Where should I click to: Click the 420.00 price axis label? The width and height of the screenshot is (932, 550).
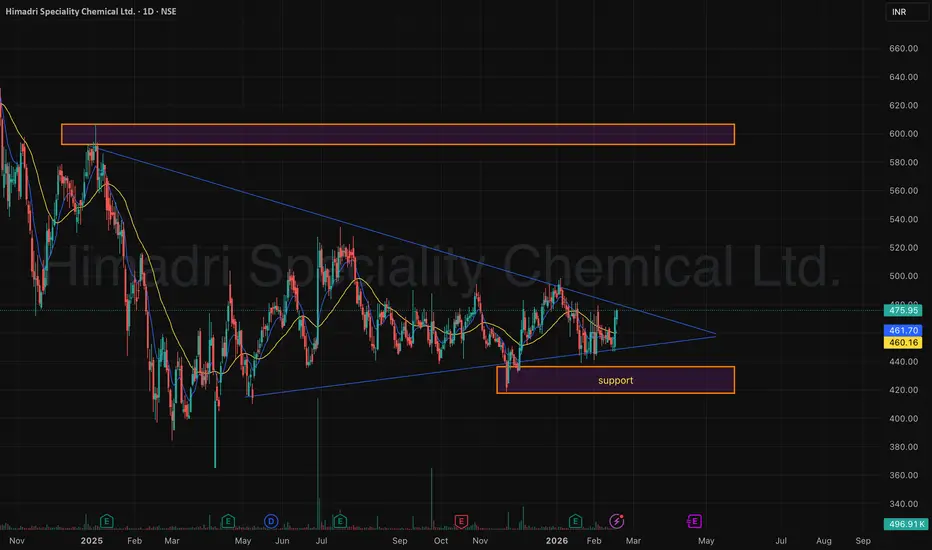tap(903, 390)
